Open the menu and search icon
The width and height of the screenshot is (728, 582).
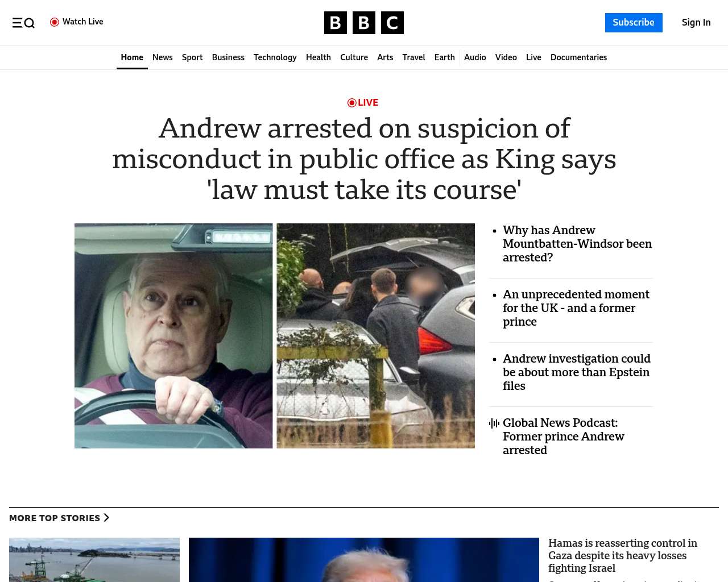[x=23, y=23]
